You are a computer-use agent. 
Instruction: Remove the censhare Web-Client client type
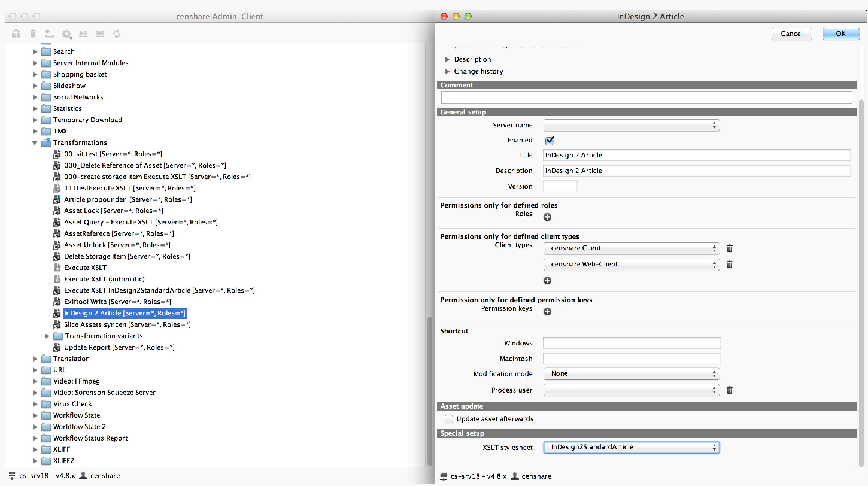tap(729, 265)
